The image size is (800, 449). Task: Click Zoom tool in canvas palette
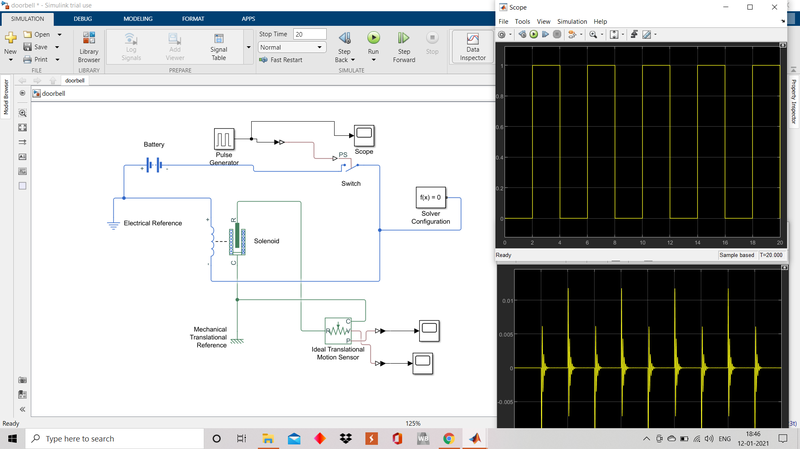[x=22, y=113]
